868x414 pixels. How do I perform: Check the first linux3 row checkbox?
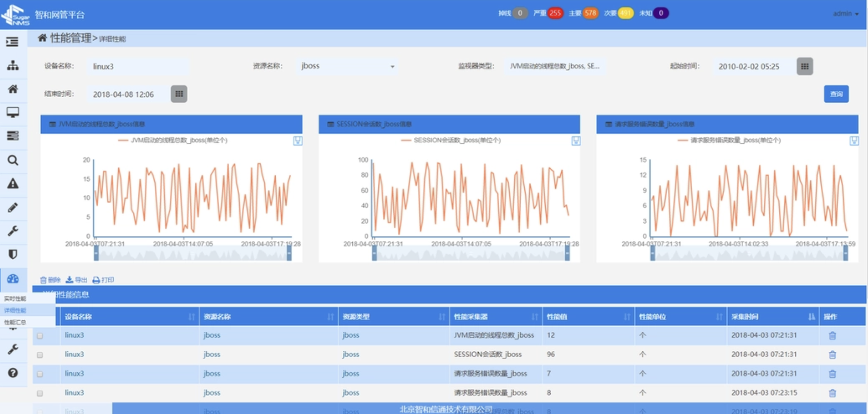[x=40, y=336]
